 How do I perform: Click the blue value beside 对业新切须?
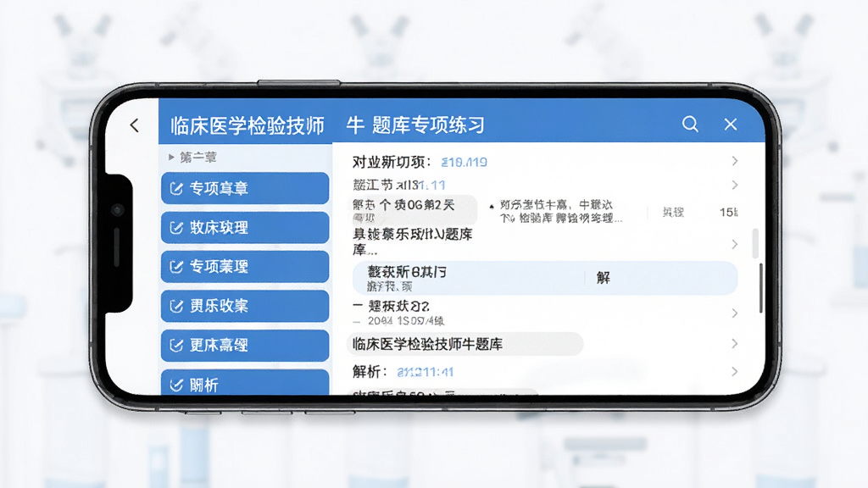464,162
